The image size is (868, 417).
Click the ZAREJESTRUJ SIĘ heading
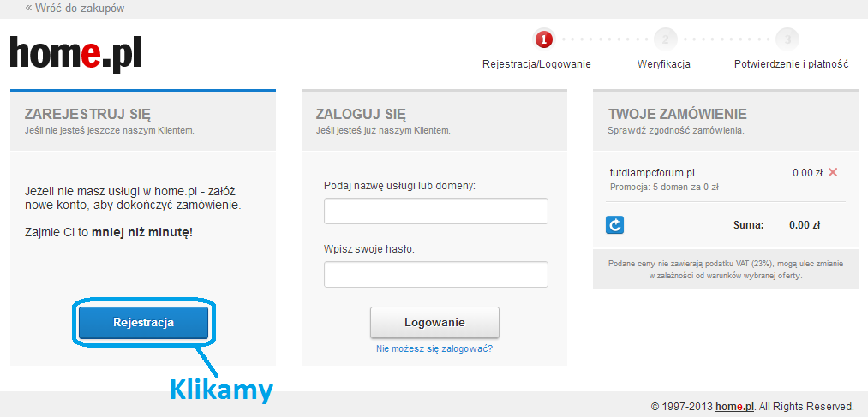coord(88,115)
